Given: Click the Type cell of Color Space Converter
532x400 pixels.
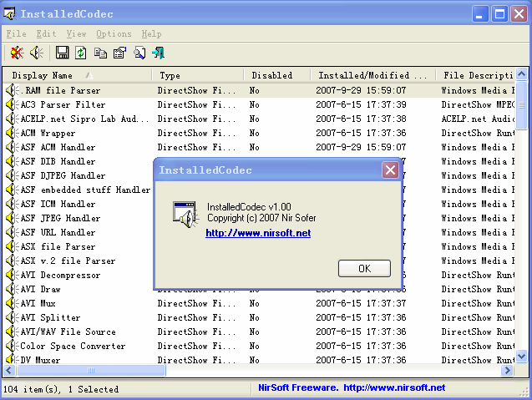Looking at the screenshot, I should [196, 346].
